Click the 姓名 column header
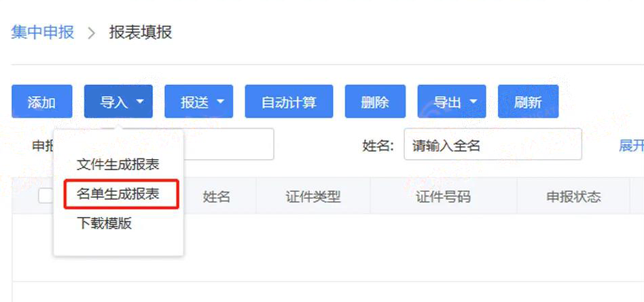 (216, 197)
